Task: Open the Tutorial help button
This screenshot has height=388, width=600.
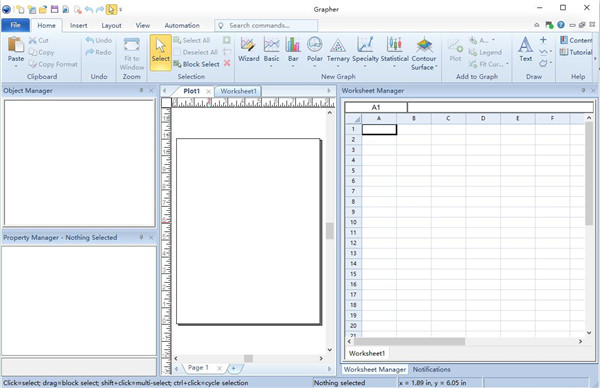Action: click(x=576, y=52)
